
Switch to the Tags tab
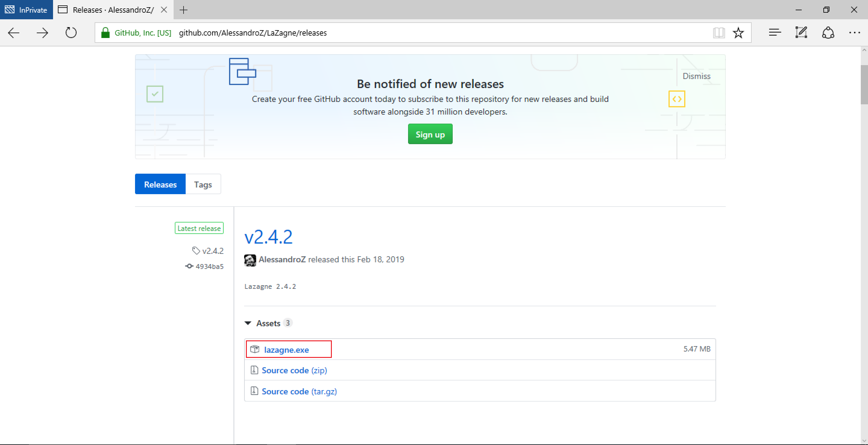[x=203, y=184]
